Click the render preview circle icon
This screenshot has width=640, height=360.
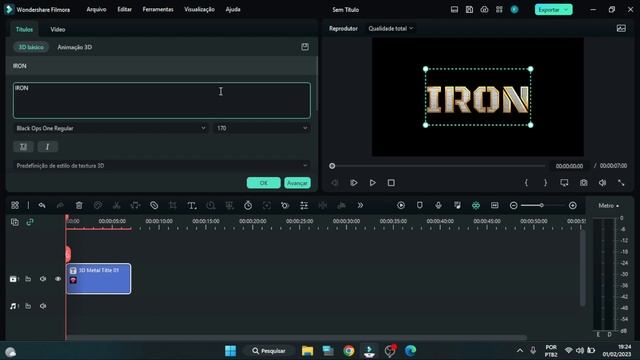coord(401,205)
